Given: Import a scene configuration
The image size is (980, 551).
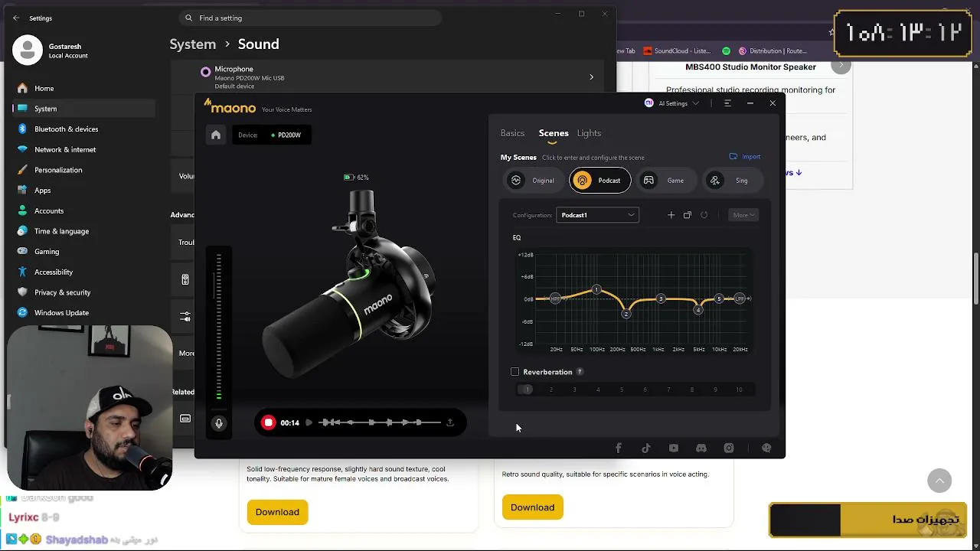Looking at the screenshot, I should point(745,157).
